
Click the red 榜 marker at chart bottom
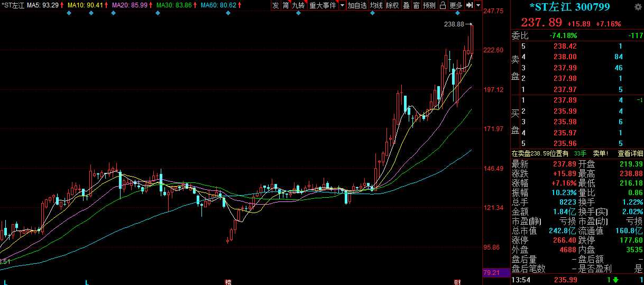[228, 281]
